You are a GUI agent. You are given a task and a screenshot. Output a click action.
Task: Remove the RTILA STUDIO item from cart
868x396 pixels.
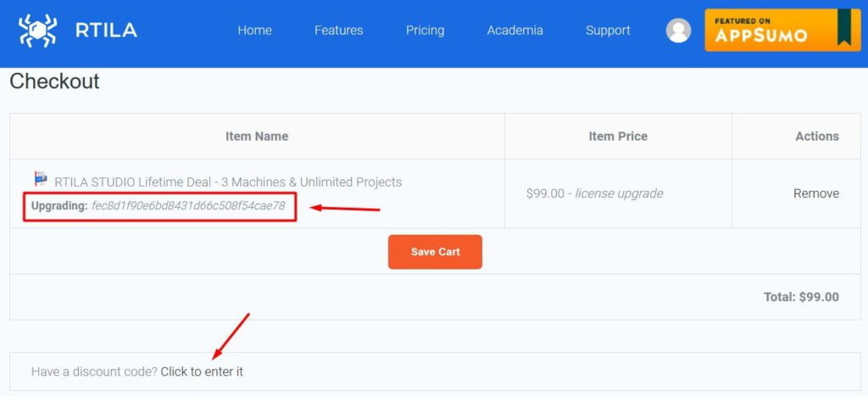point(816,193)
